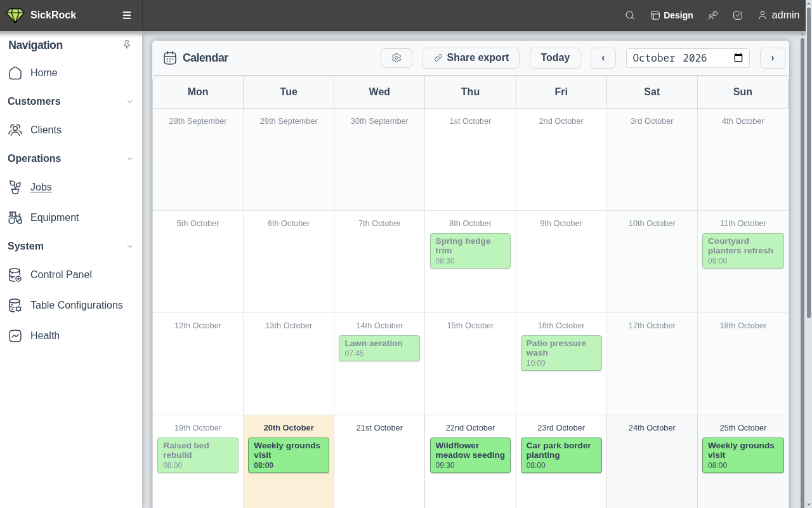This screenshot has width=812, height=508.
Task: Open Weekly grounds visit on 25th October
Action: pos(743,455)
